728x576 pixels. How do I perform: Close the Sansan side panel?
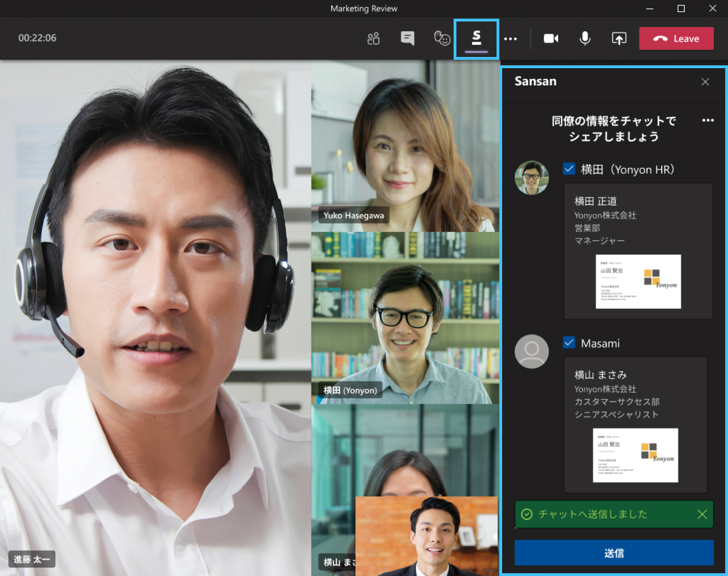click(705, 82)
